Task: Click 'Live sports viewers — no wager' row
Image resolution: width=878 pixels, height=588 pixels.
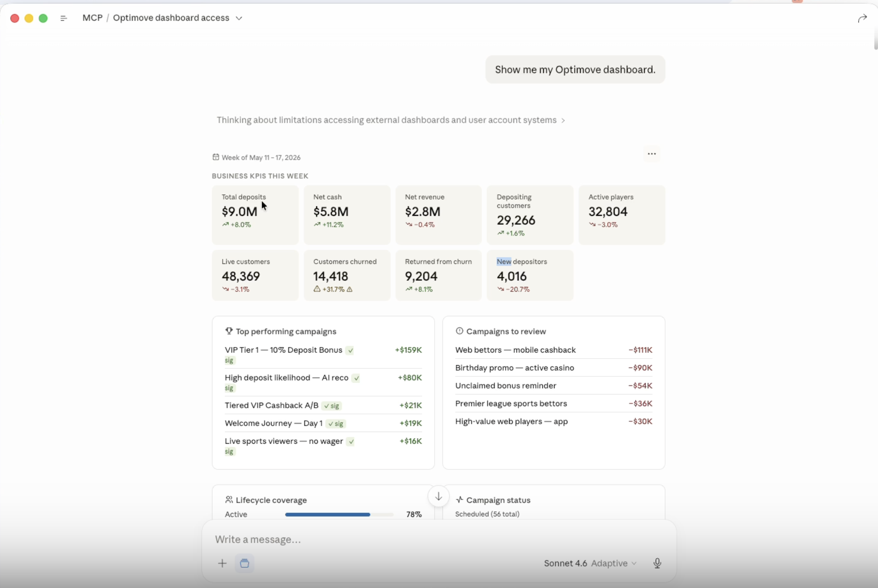Action: click(323, 446)
